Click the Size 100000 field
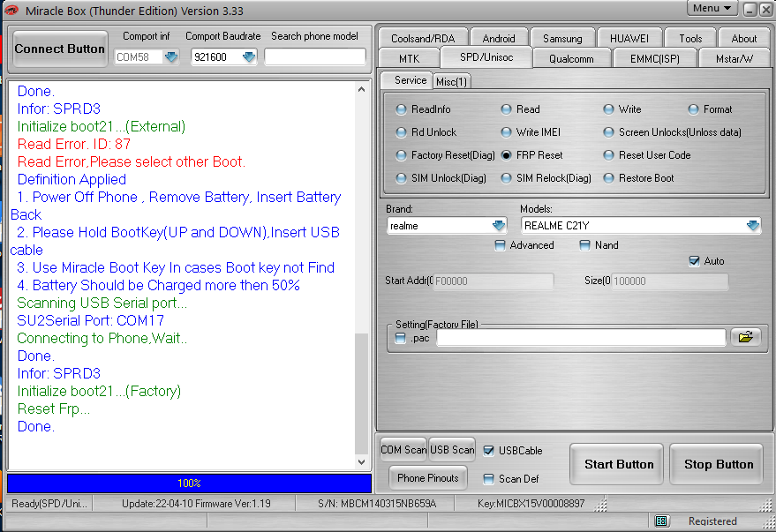Screen dimensions: 776x532 [669, 281]
